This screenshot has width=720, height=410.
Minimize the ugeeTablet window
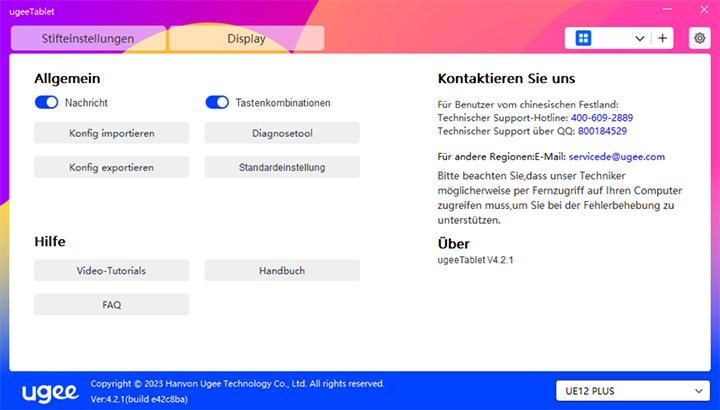667,9
